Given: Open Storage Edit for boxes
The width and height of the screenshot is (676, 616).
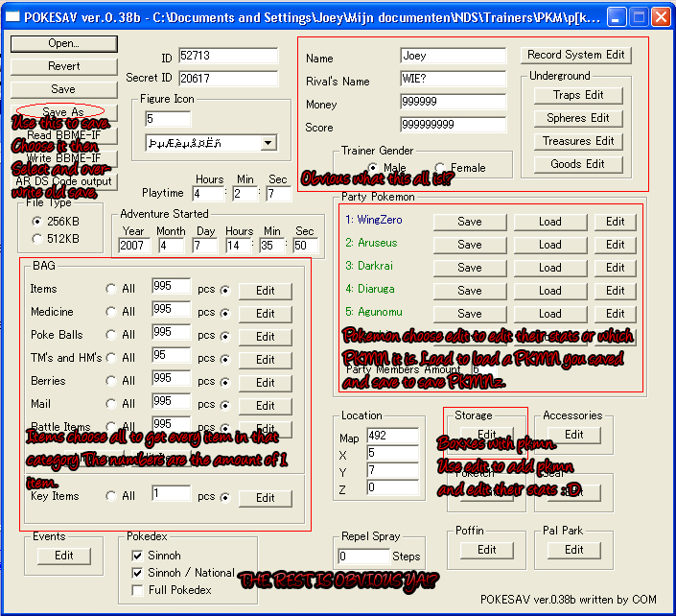Looking at the screenshot, I should 487,435.
